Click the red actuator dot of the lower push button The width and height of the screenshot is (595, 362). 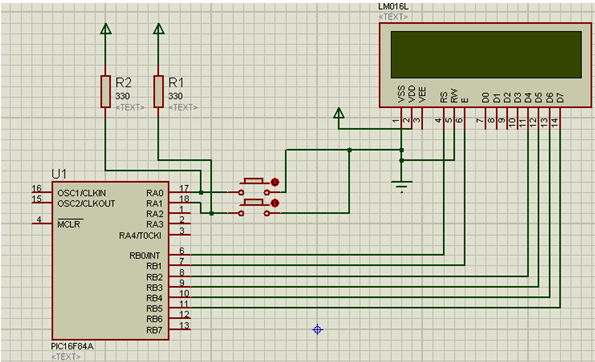click(275, 203)
